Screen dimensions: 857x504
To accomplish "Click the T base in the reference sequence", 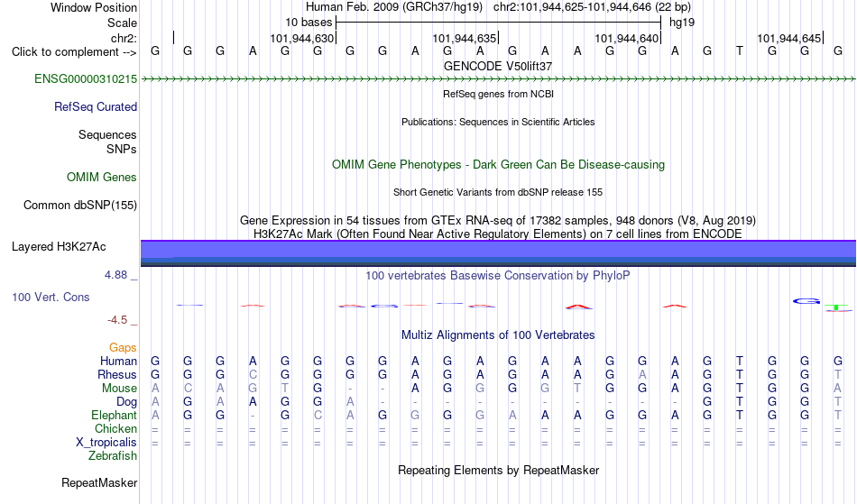I will pos(740,51).
